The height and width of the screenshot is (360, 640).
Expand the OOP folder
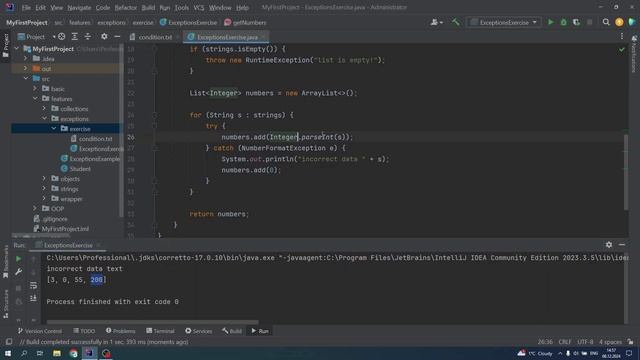(x=35, y=209)
